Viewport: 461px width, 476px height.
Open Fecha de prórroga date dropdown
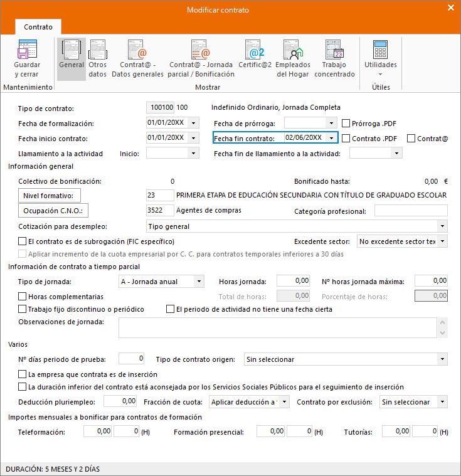click(x=331, y=123)
